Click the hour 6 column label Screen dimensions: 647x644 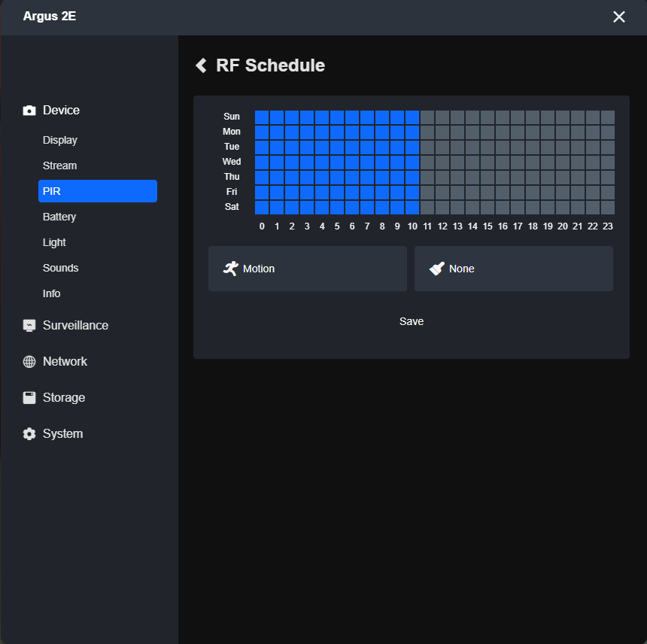coord(352,226)
